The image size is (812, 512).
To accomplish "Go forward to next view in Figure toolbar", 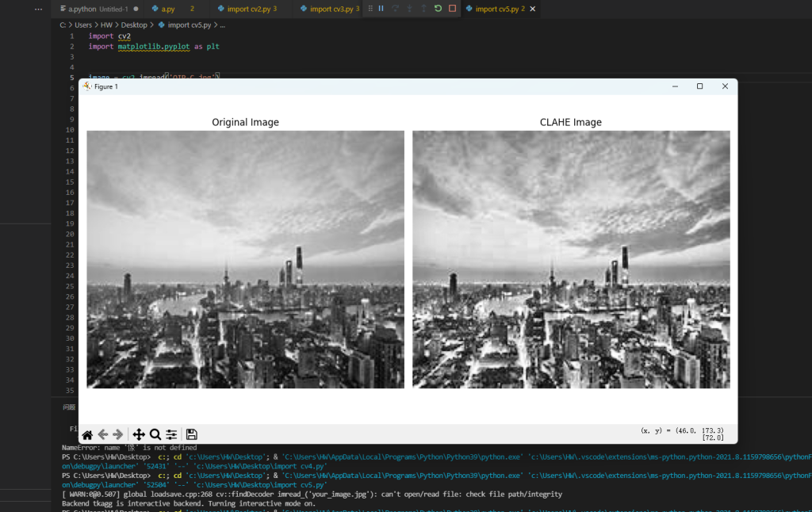I will tap(118, 434).
